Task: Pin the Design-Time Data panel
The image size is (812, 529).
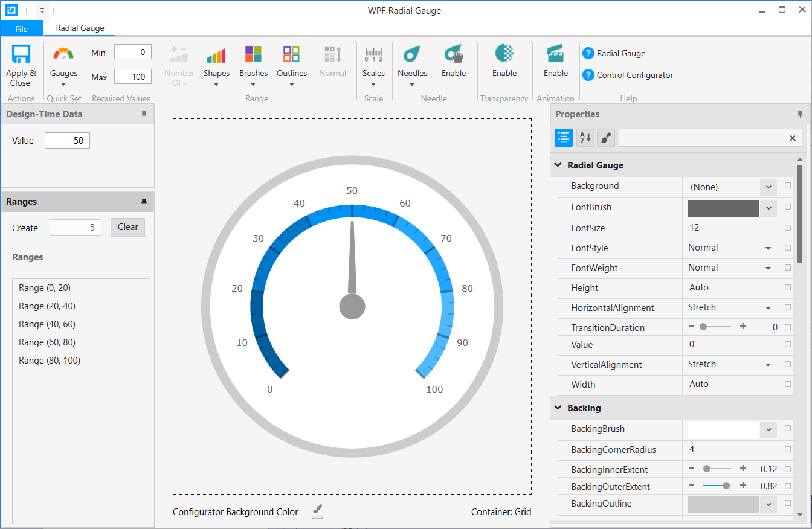Action: point(144,114)
